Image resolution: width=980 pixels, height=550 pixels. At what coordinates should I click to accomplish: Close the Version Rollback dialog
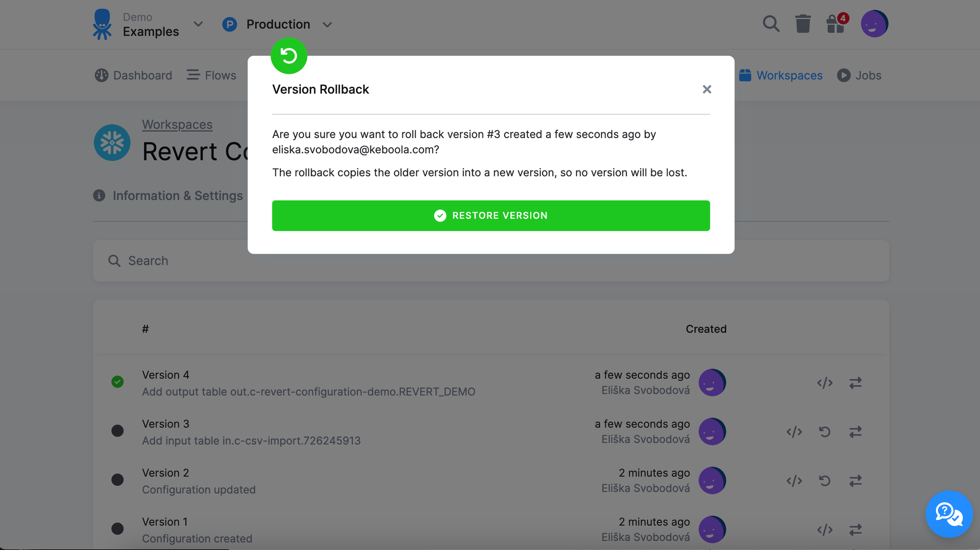tap(707, 89)
